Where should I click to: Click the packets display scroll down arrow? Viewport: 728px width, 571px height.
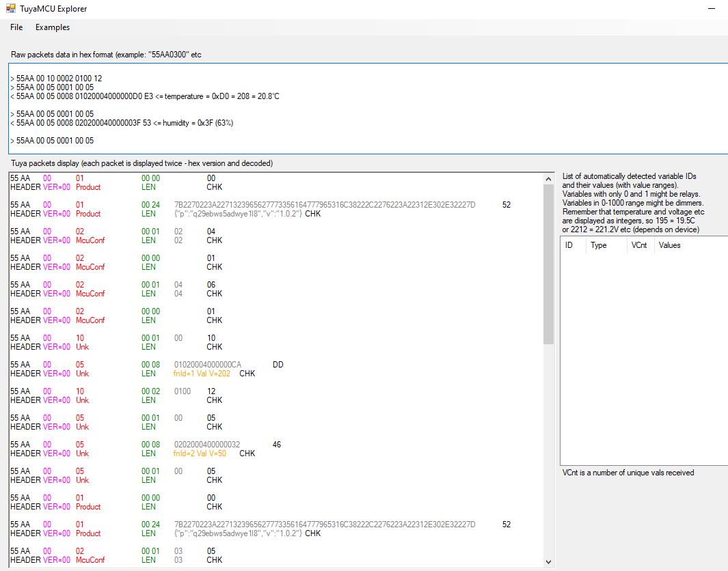tap(548, 561)
